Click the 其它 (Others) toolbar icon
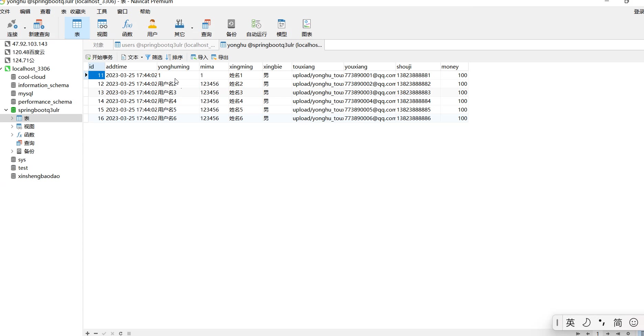This screenshot has width=644, height=336. [x=179, y=28]
